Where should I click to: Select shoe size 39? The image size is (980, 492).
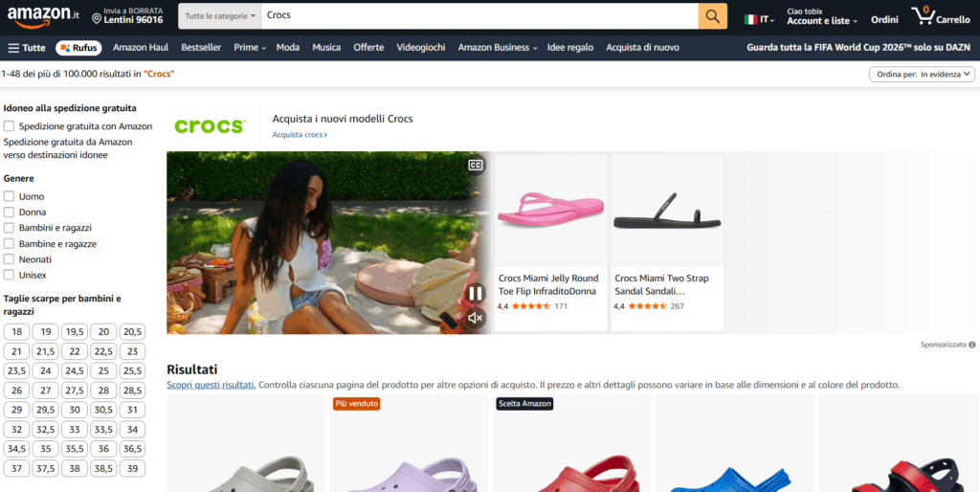click(132, 468)
